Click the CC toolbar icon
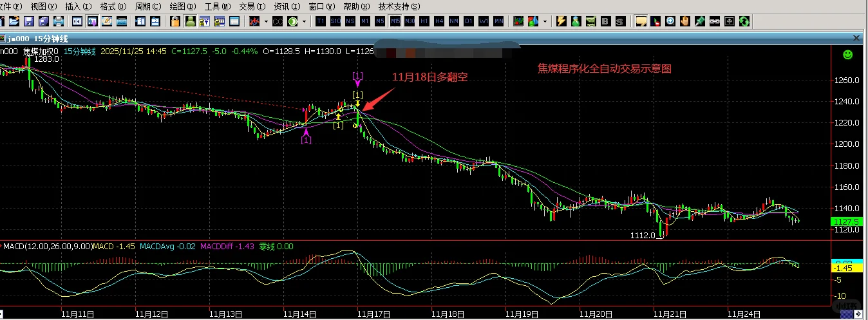868x320 pixels. click(x=278, y=21)
